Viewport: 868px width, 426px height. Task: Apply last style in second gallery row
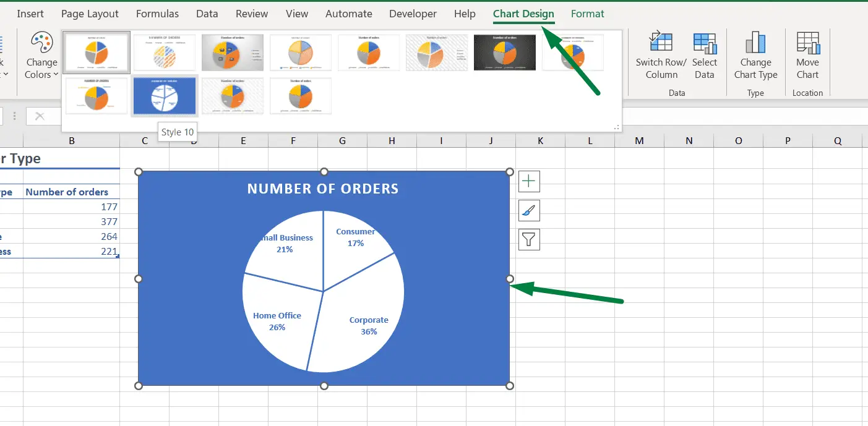(301, 96)
